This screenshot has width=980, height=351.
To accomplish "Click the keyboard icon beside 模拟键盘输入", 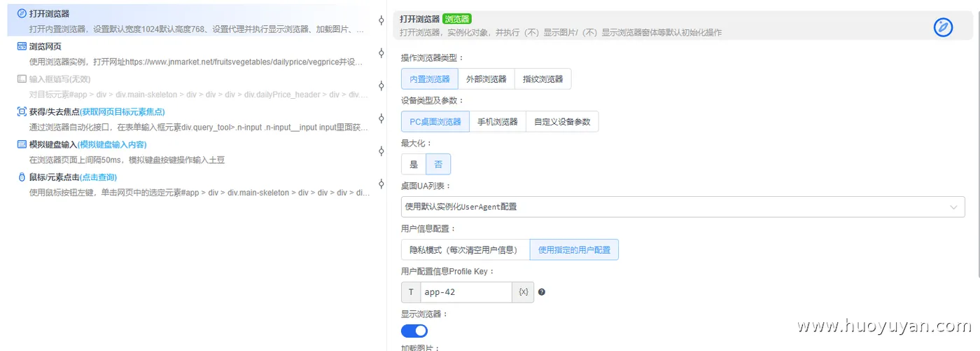I will coord(22,144).
